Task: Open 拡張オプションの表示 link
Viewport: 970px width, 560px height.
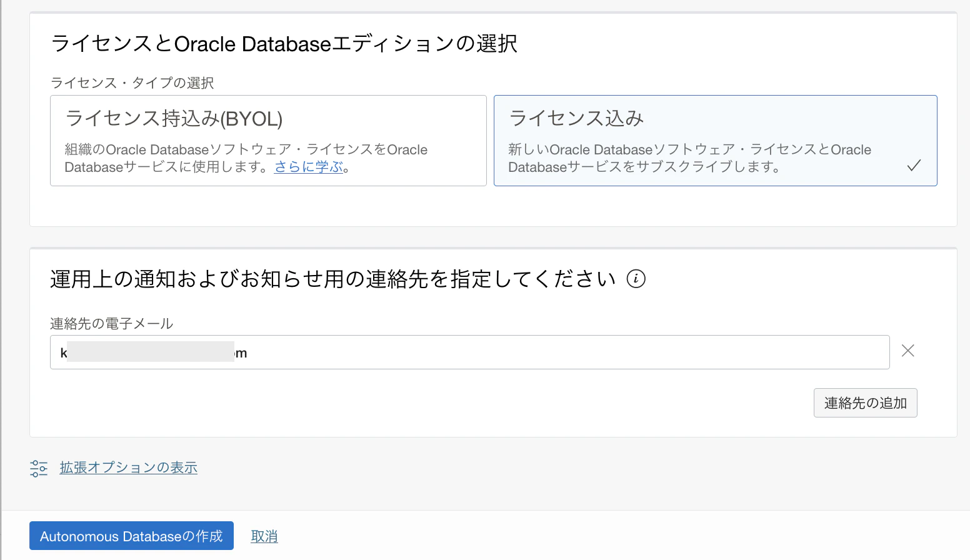Action: click(129, 467)
